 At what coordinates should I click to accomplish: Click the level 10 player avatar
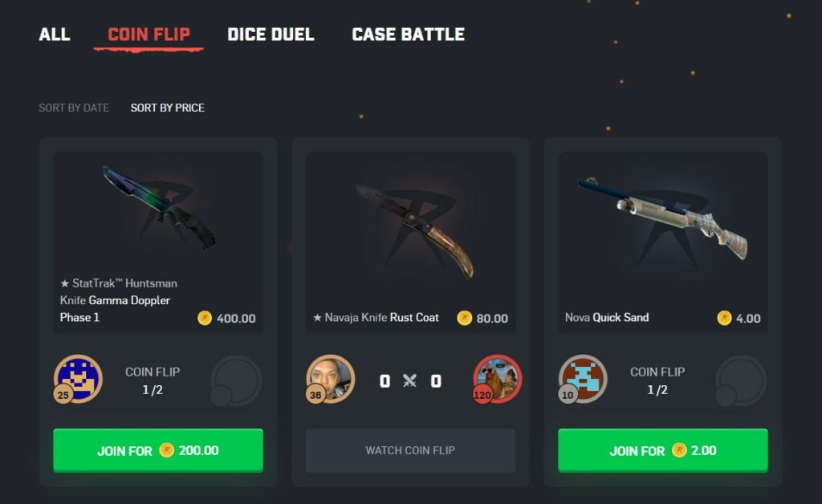583,379
